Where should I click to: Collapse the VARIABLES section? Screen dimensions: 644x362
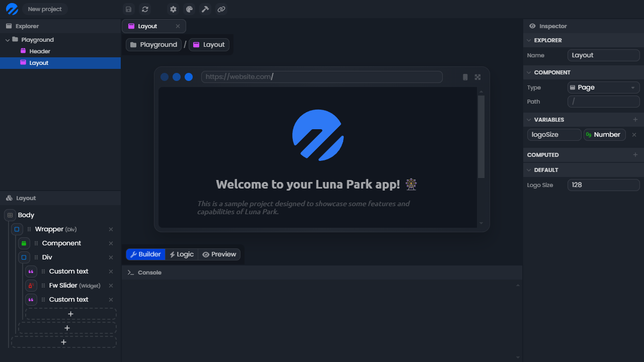(529, 120)
